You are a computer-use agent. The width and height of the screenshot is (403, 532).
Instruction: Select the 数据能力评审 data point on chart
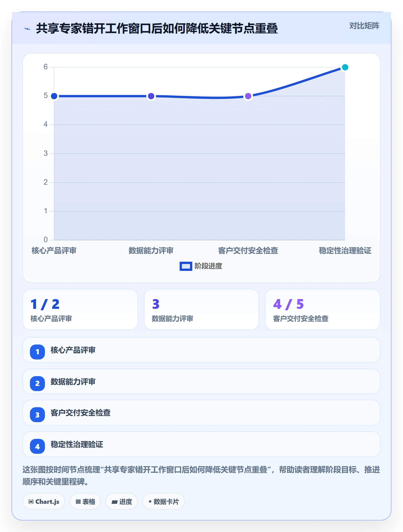pyautogui.click(x=151, y=96)
